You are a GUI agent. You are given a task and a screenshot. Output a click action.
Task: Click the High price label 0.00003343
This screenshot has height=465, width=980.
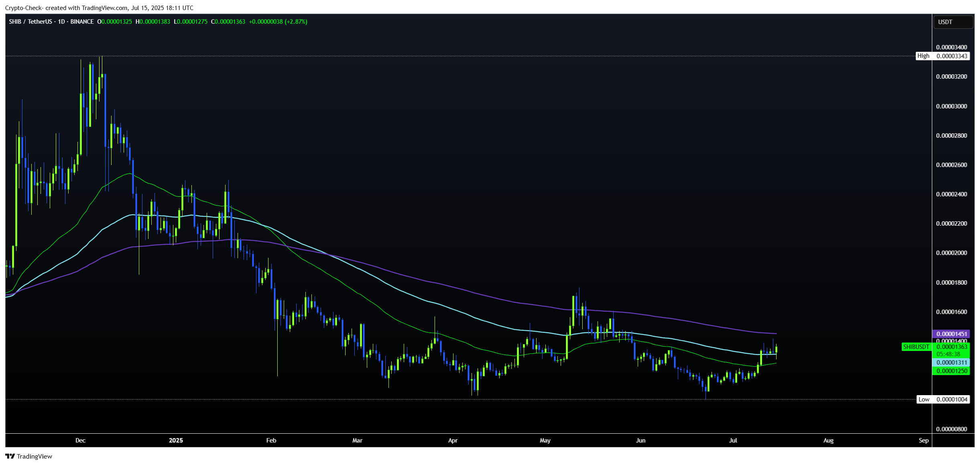coord(952,56)
